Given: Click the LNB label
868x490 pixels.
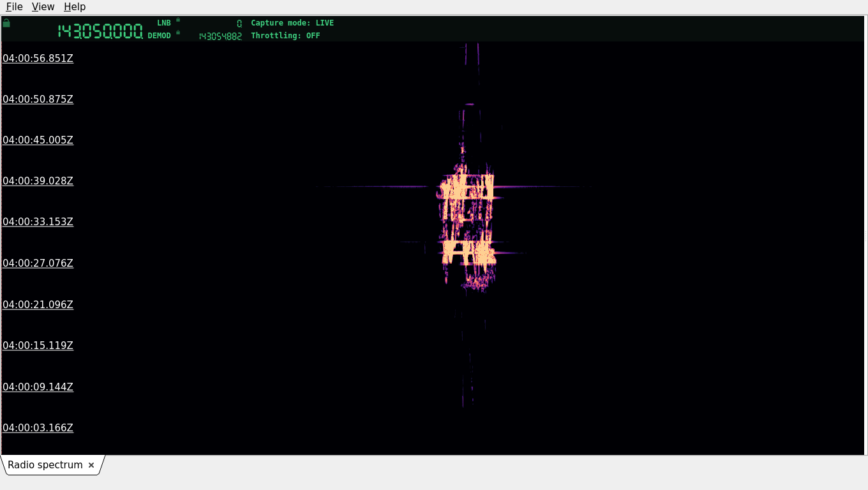Looking at the screenshot, I should click(x=164, y=23).
